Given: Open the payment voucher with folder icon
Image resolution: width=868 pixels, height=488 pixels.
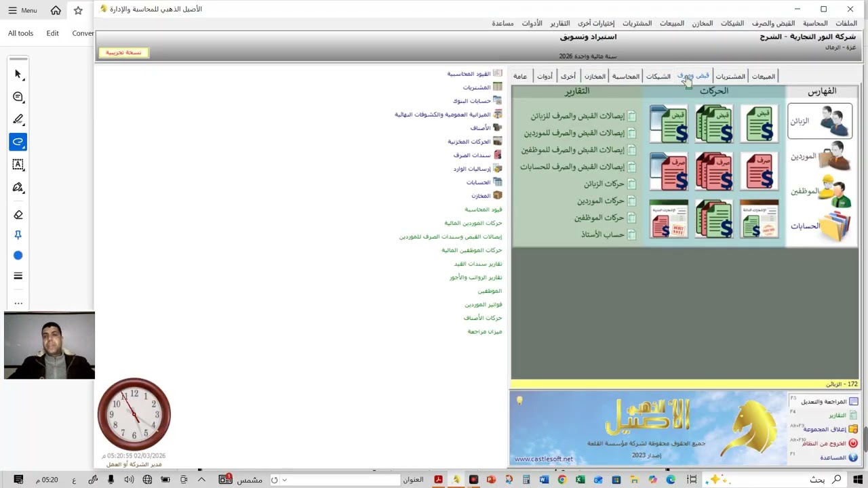Looking at the screenshot, I should (x=669, y=171).
